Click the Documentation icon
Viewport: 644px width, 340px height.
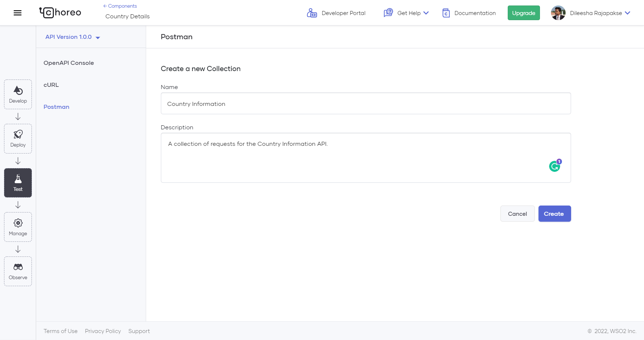(x=446, y=13)
